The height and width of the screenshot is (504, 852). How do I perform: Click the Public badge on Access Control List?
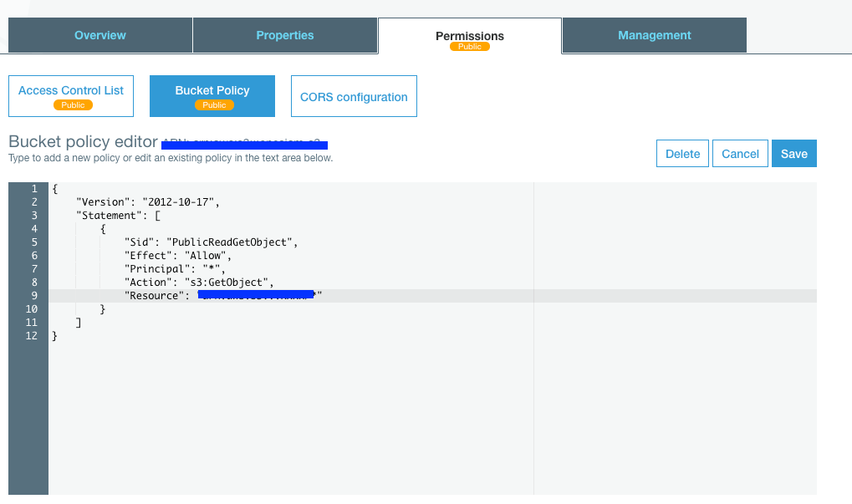[72, 104]
